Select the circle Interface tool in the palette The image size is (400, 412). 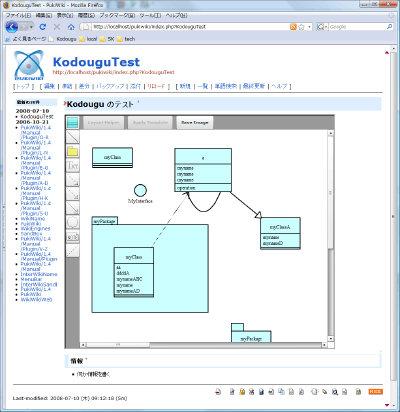pos(72,222)
